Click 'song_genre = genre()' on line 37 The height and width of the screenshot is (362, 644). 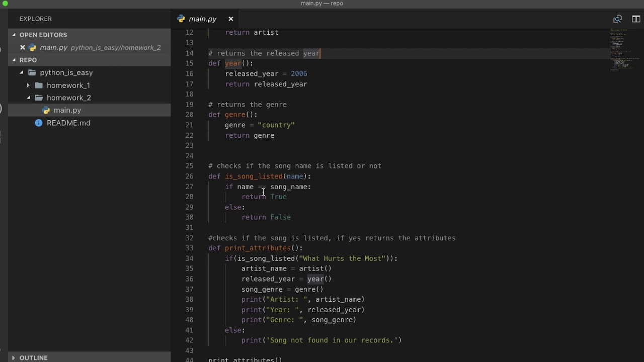coord(282,289)
